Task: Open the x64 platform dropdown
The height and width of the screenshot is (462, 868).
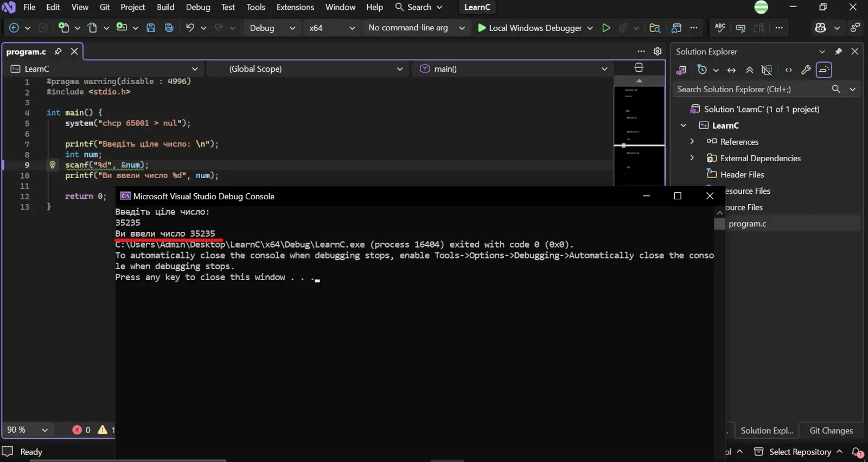Action: pyautogui.click(x=331, y=28)
